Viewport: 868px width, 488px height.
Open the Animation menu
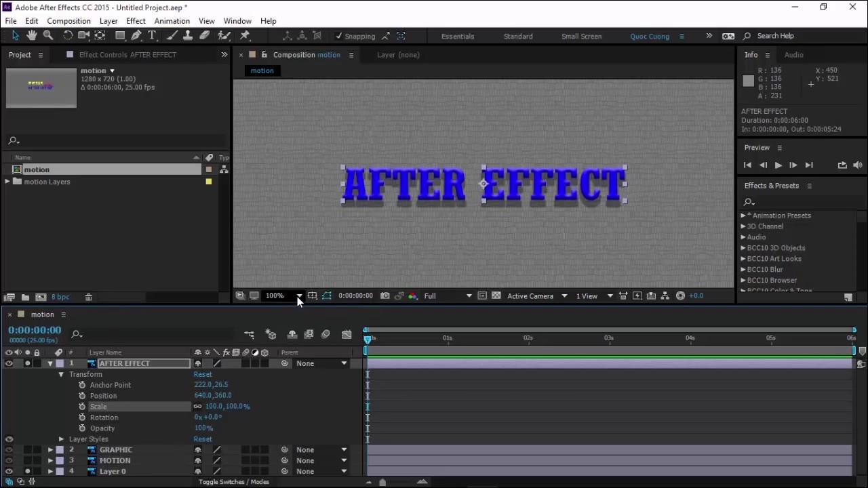coord(172,21)
